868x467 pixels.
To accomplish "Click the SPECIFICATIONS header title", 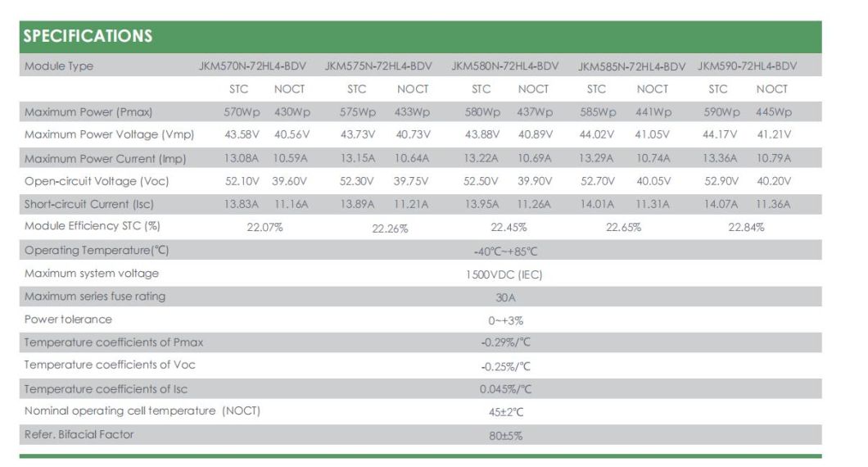I will [x=88, y=36].
